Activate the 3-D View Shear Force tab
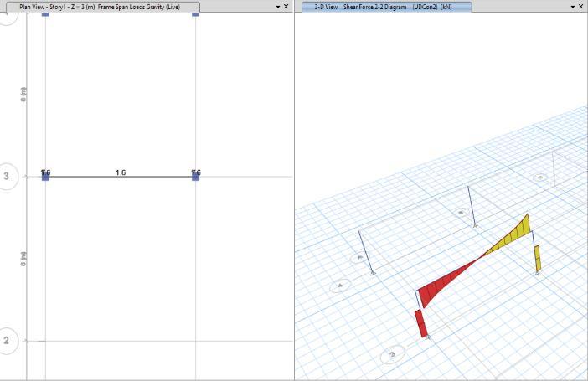 [386, 7]
